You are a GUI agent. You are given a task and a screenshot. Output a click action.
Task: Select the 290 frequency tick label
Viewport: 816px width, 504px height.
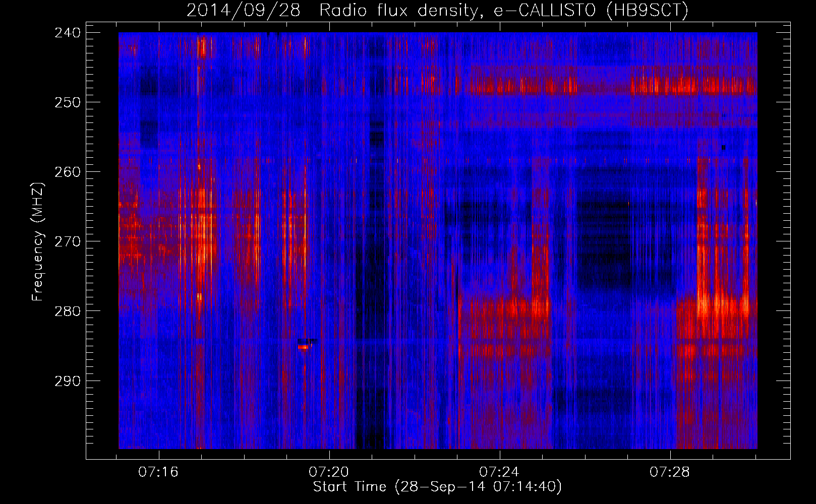[x=68, y=381]
